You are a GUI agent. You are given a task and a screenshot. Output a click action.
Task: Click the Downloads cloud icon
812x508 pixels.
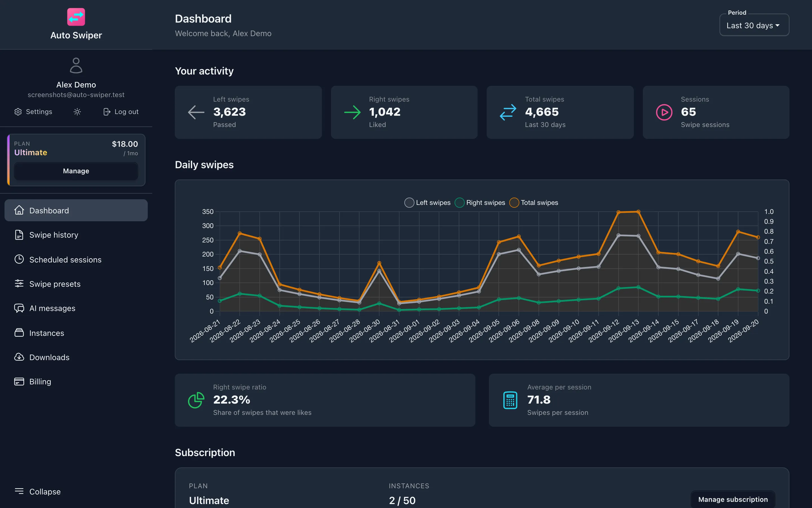click(x=19, y=357)
